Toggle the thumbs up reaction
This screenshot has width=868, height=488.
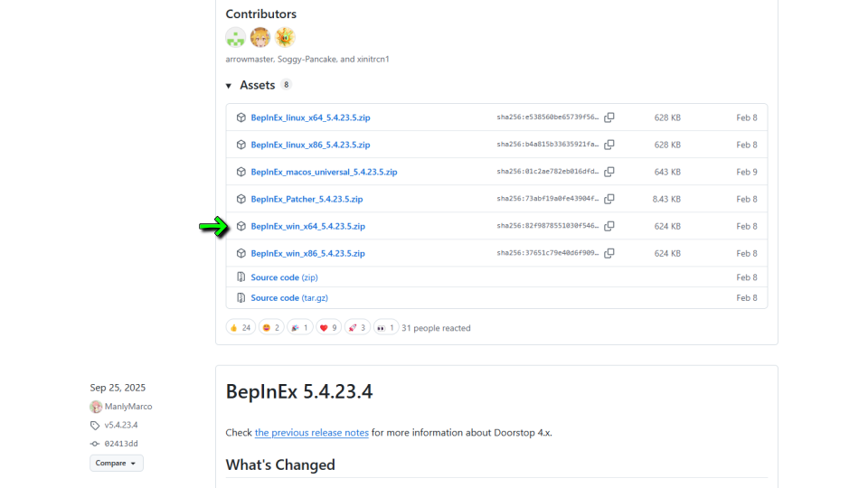pos(241,328)
